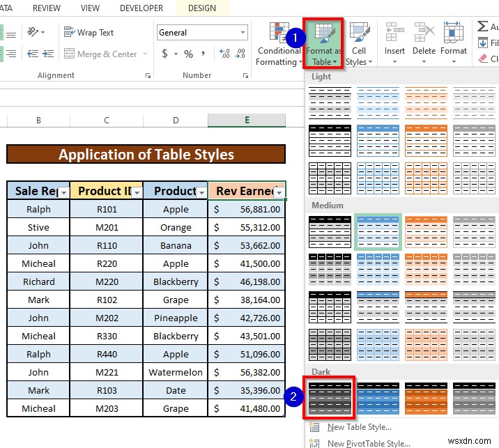Open the Product ID column filter dropdown
This screenshot has width=499, height=448.
(137, 192)
